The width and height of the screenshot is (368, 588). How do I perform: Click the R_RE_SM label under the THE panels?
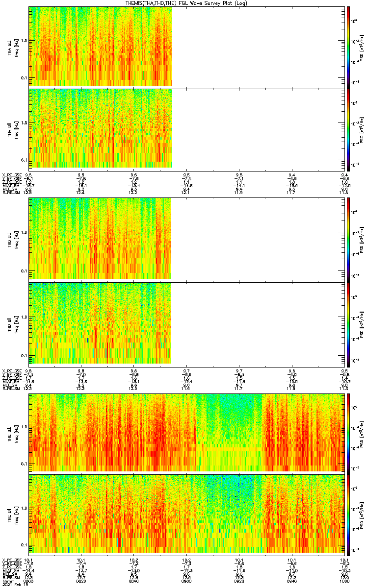pos(12,578)
